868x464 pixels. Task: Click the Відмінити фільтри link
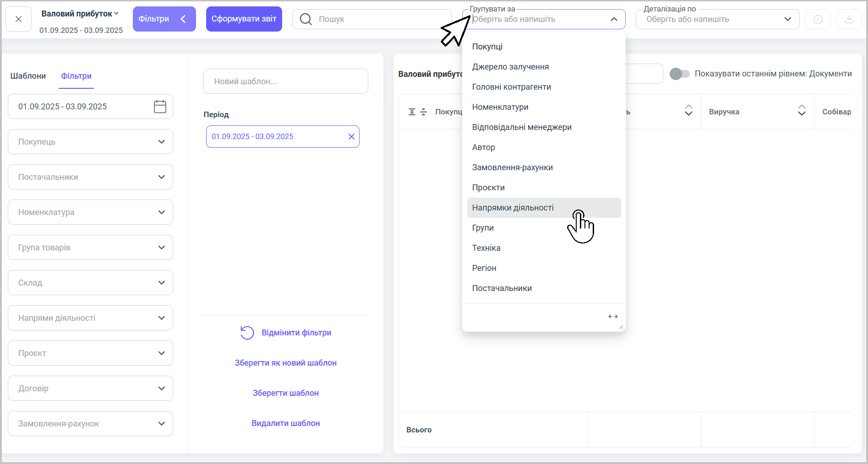[296, 333]
